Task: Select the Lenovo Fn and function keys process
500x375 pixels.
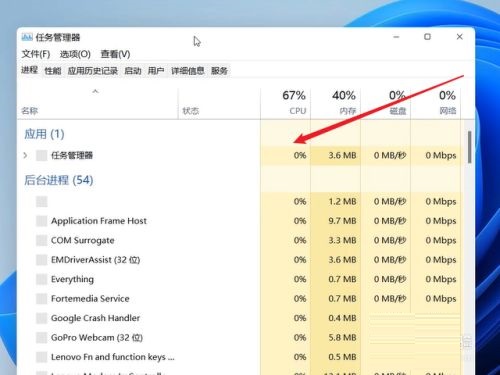Action: coord(240,357)
